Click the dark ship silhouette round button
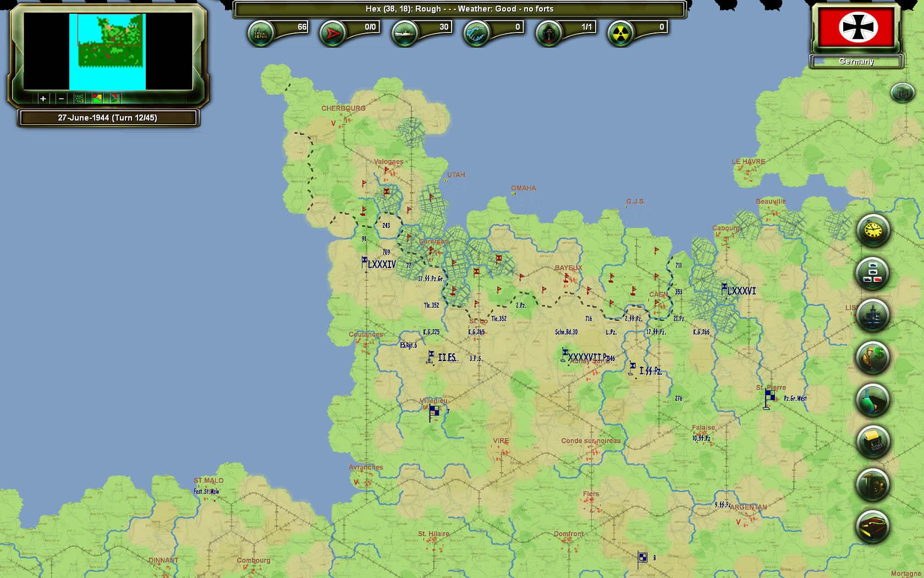The height and width of the screenshot is (578, 924). click(x=873, y=315)
